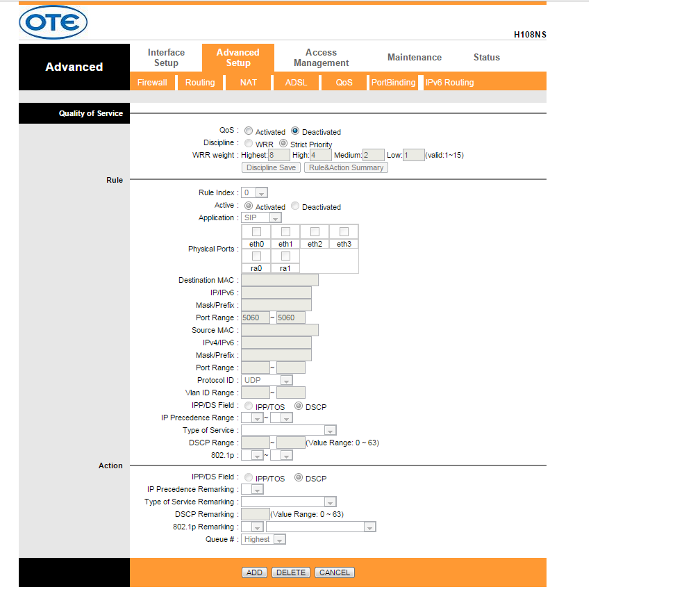The width and height of the screenshot is (700, 594).
Task: Select Strict Priority discipline
Action: click(x=283, y=143)
